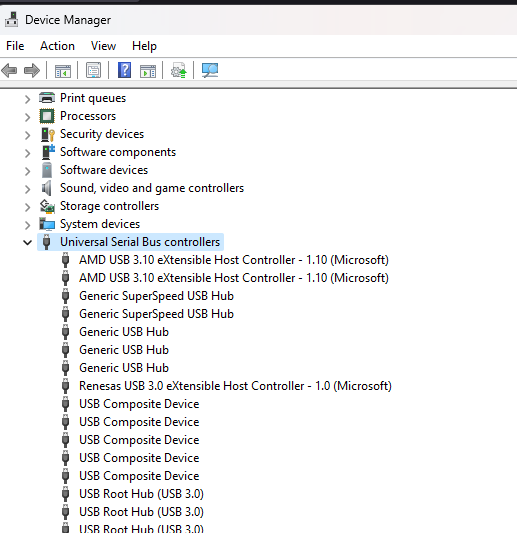The width and height of the screenshot is (517, 533).
Task: Open the Action menu
Action: [57, 46]
